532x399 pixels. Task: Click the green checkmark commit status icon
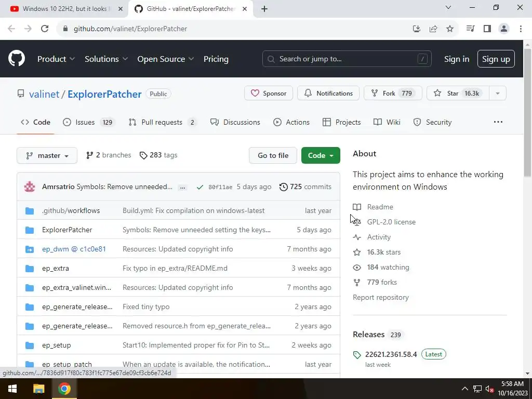click(x=200, y=187)
